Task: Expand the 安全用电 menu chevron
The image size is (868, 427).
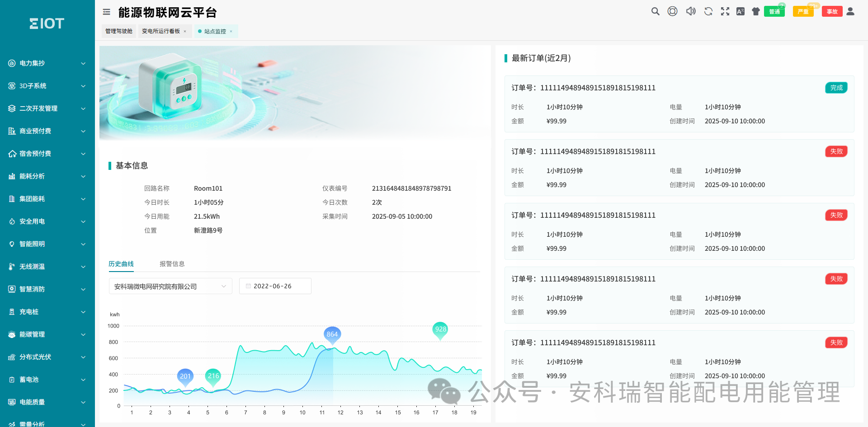Action: click(x=83, y=221)
